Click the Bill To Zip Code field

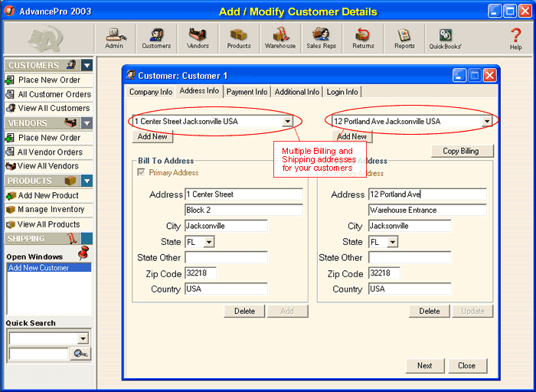[201, 273]
